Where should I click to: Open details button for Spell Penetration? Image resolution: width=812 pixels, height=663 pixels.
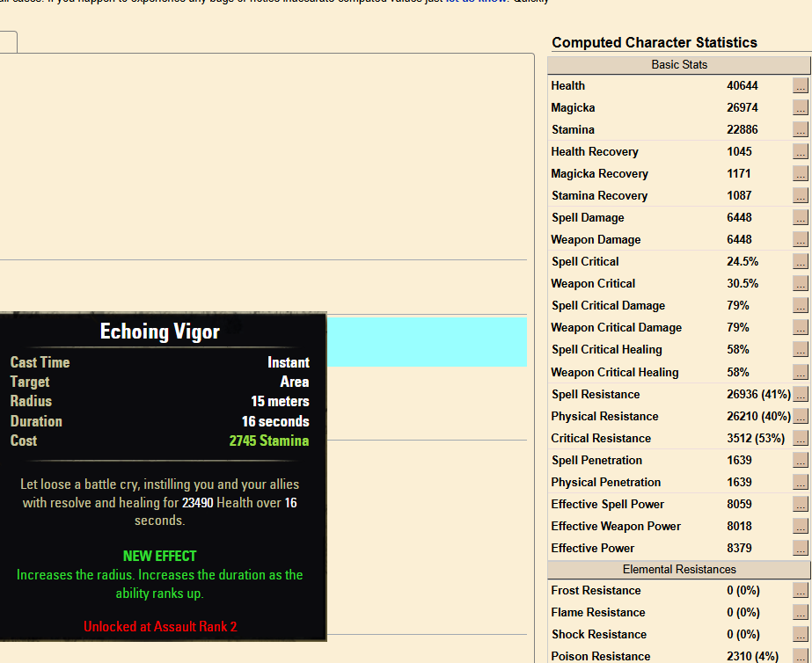point(800,461)
